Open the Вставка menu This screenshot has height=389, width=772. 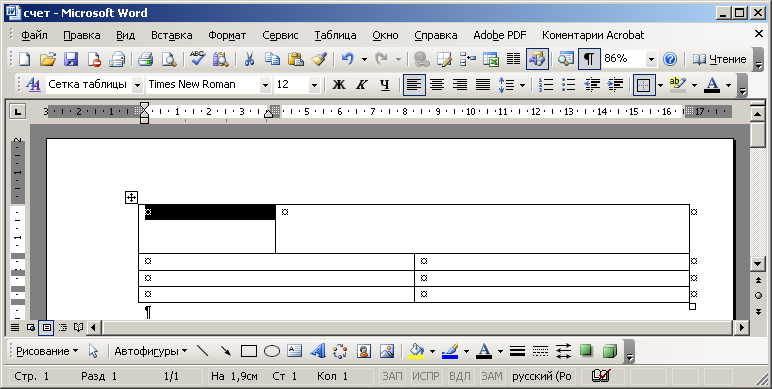point(171,35)
